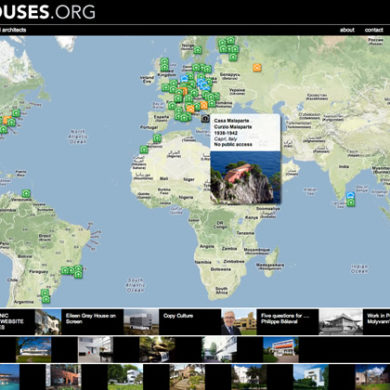
Task: Click the green house marker on Morocco's coast
Action: (x=144, y=149)
